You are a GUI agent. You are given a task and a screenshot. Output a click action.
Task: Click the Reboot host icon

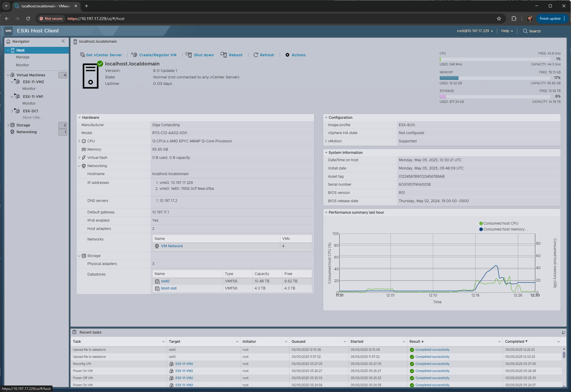tap(224, 55)
